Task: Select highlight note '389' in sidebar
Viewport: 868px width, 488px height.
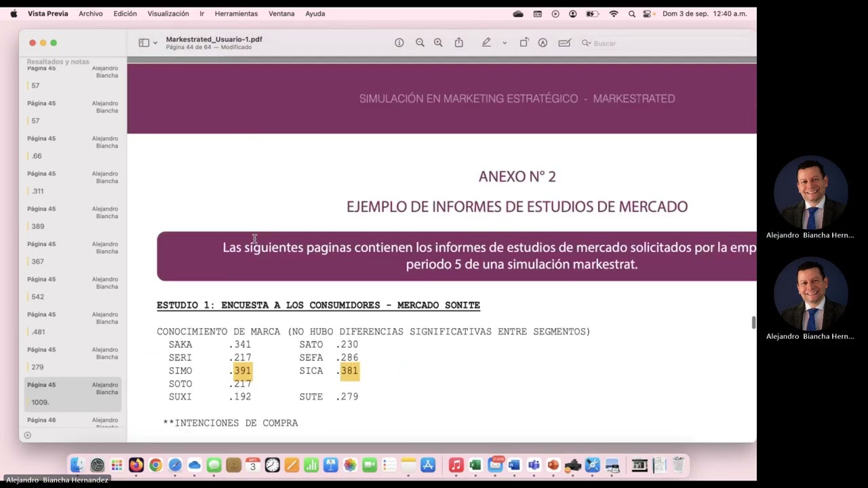Action: click(73, 220)
